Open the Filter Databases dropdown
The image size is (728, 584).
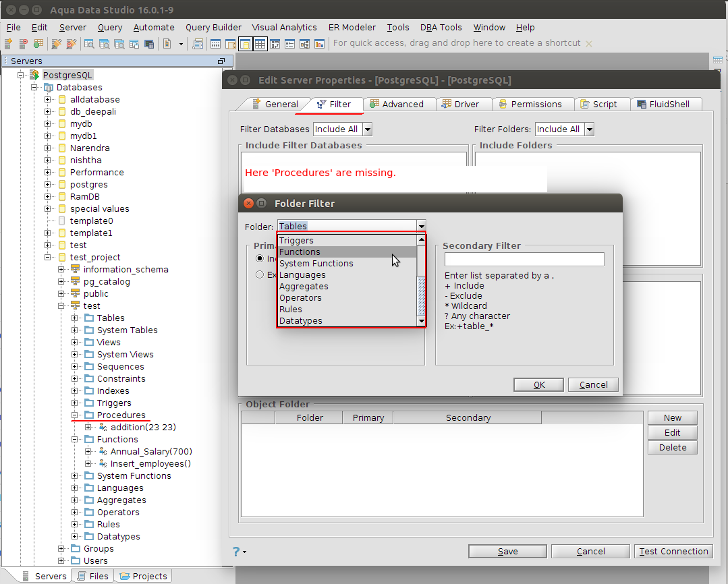(x=367, y=129)
